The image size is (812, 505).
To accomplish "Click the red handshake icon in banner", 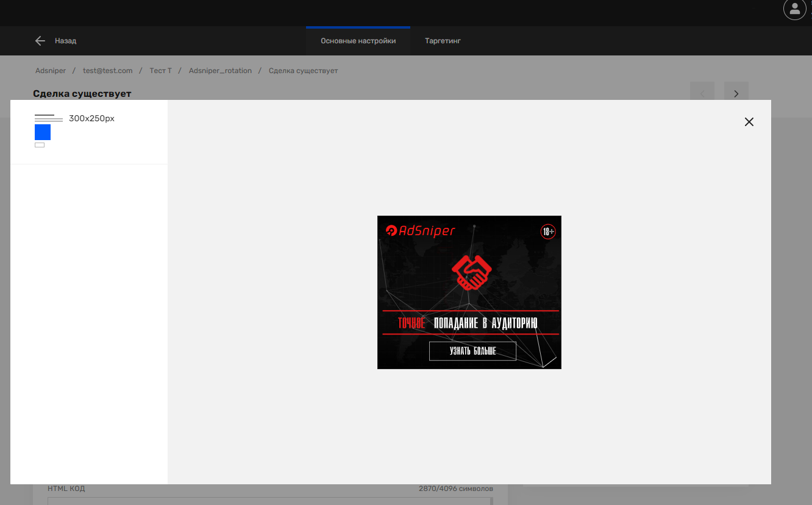I will point(471,272).
